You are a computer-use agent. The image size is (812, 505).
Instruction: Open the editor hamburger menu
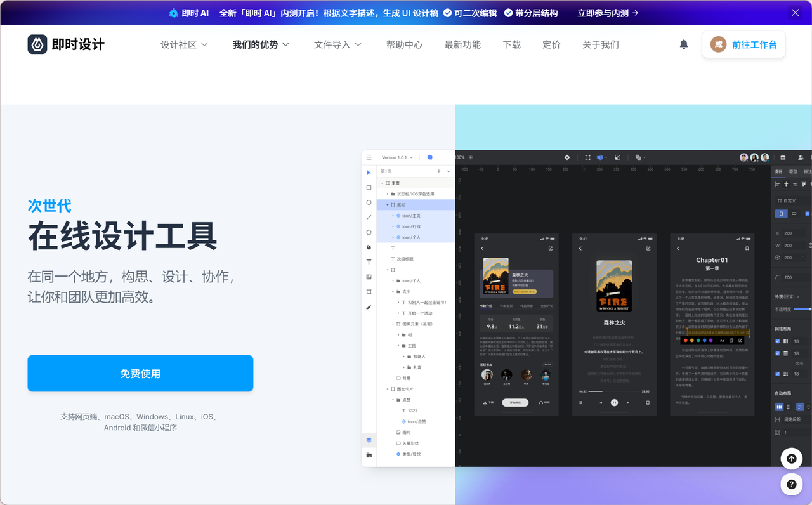pos(369,157)
